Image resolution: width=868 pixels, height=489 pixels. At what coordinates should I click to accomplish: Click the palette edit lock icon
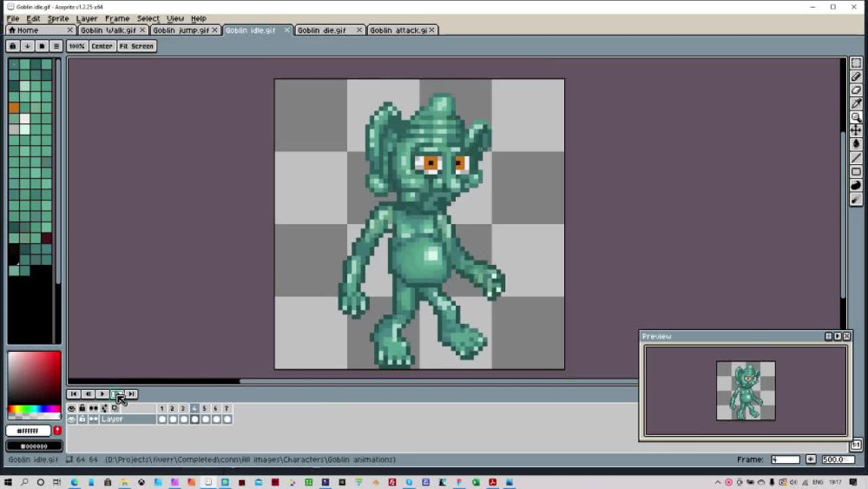[x=13, y=46]
